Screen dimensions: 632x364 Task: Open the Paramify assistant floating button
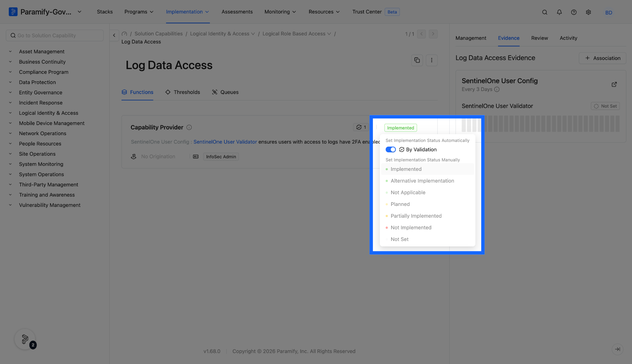[x=25, y=339]
